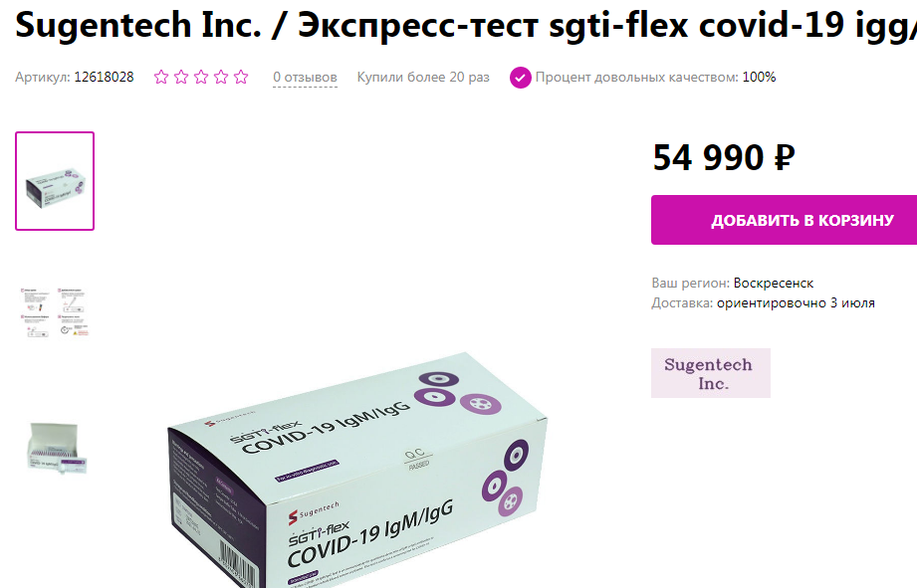Select the instructions sheet thumbnail
917x588 pixels.
[x=55, y=312]
